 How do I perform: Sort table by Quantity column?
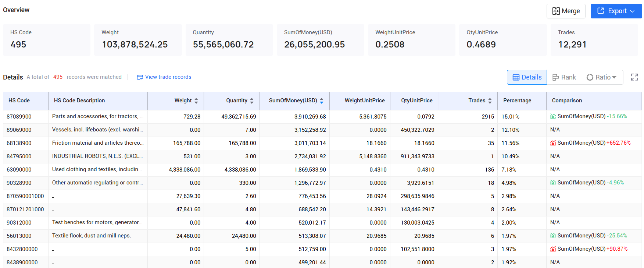pyautogui.click(x=252, y=100)
